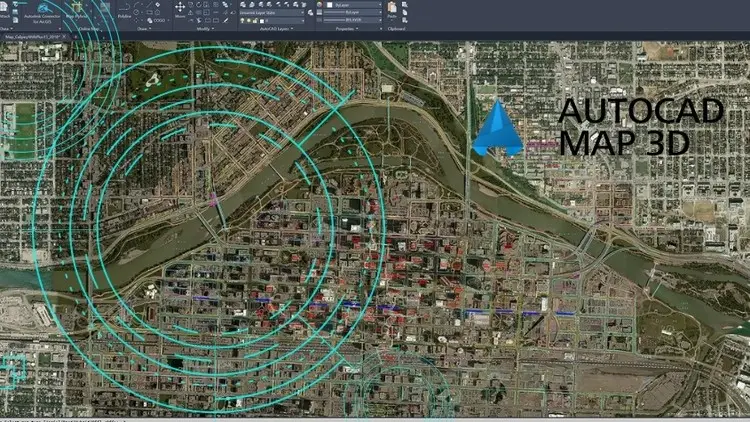This screenshot has width=750, height=422.
Task: Select the Polyline draw tool
Action: (x=124, y=10)
